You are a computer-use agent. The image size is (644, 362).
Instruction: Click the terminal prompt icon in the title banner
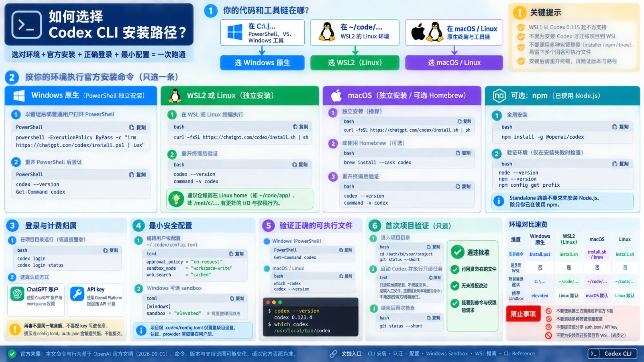(27, 25)
